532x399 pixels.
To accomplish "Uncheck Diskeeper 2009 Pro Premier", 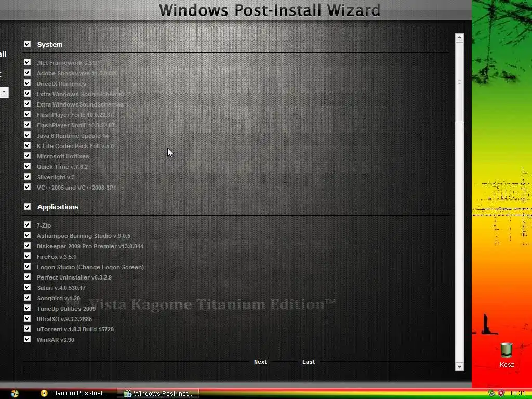I will coord(27,246).
